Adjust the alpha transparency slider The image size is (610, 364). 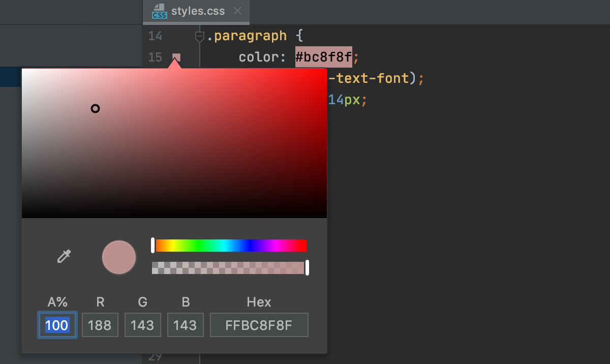point(229,268)
